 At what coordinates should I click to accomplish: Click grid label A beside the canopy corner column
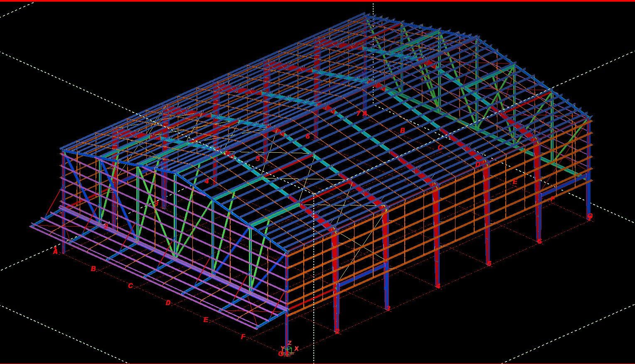click(x=55, y=251)
